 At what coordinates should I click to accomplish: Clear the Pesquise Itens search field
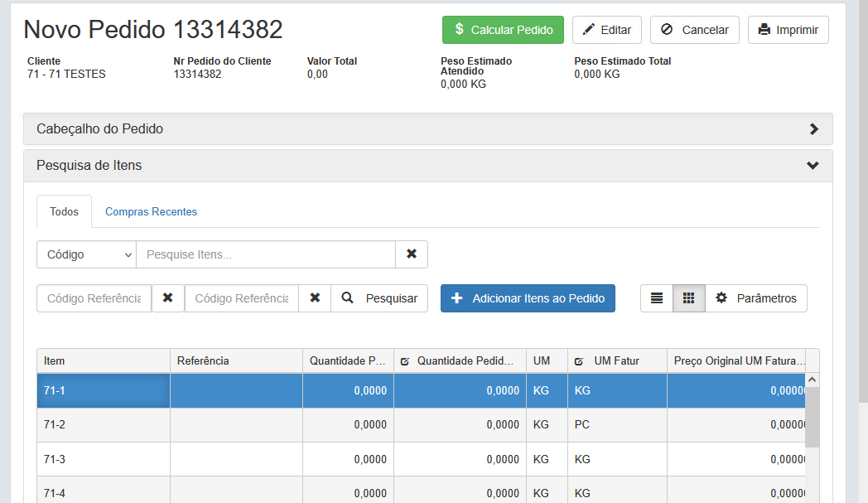[412, 254]
